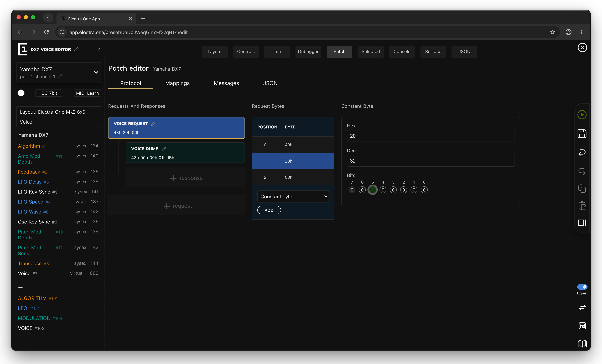View site information icon in address bar
Screen dimensions: 602x364
(62, 32)
